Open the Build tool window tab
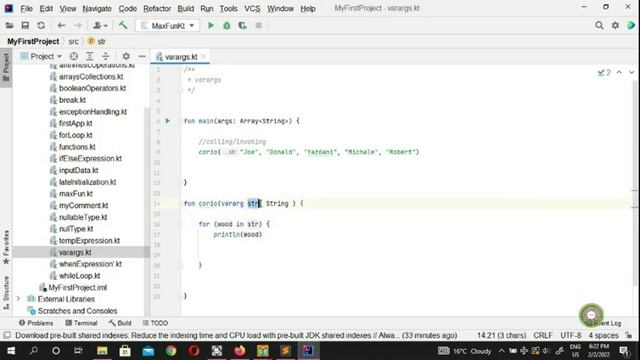 (120, 323)
